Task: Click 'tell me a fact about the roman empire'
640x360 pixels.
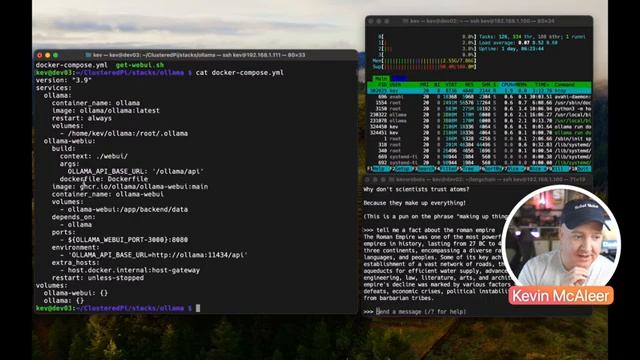Action: point(436,230)
